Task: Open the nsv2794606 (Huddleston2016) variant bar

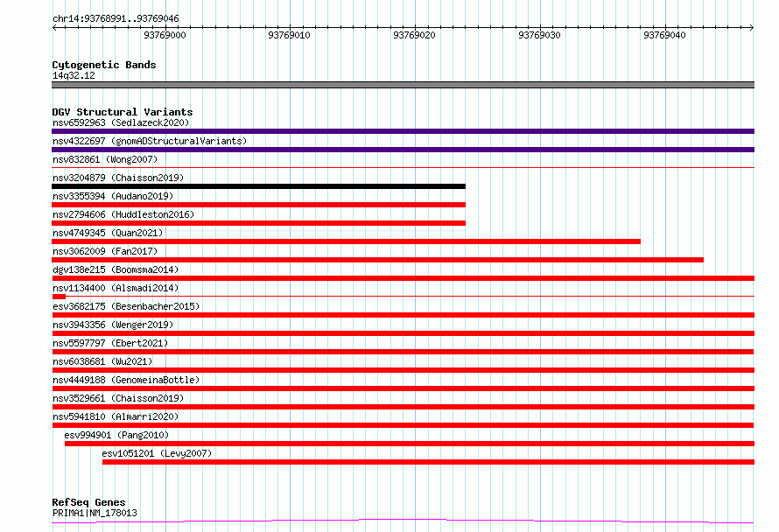Action: point(258,223)
